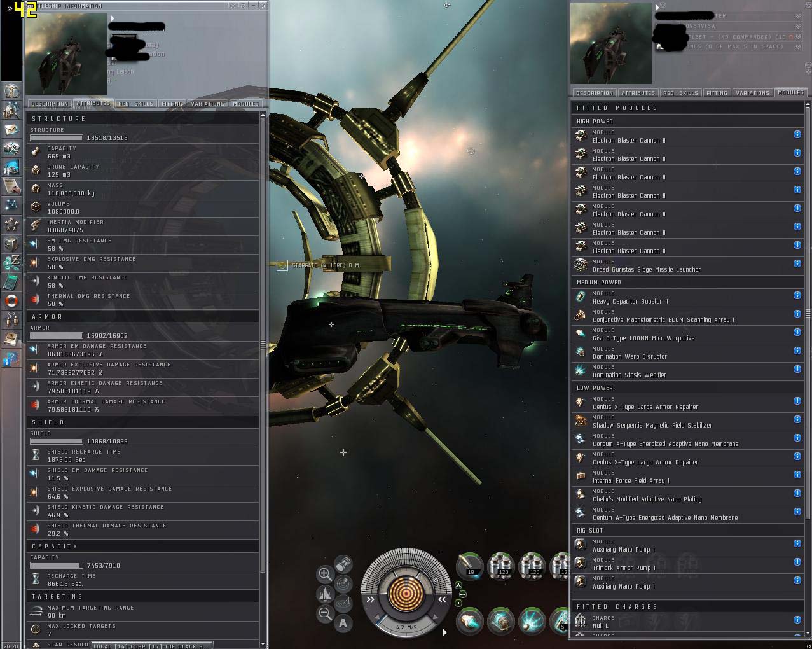
Task: Set ship to full speed arrow
Action: coord(434,618)
